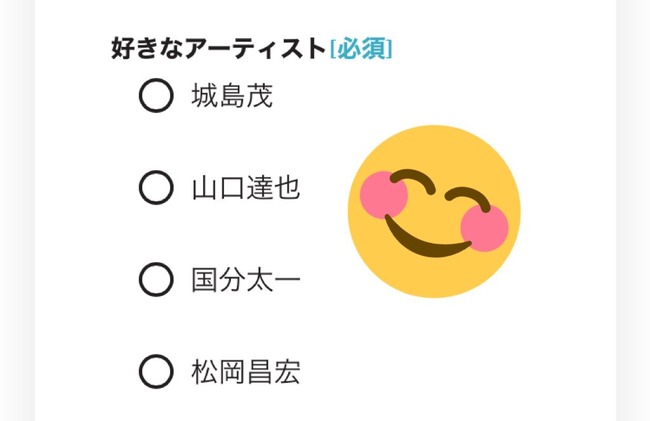Tap the 国分太一 option text
This screenshot has width=650, height=421.
tap(245, 280)
